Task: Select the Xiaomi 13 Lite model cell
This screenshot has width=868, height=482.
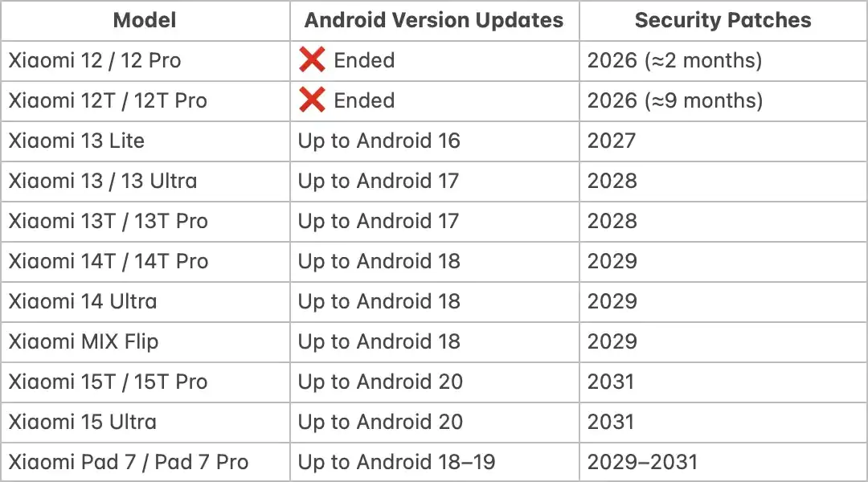Action: 76,141
